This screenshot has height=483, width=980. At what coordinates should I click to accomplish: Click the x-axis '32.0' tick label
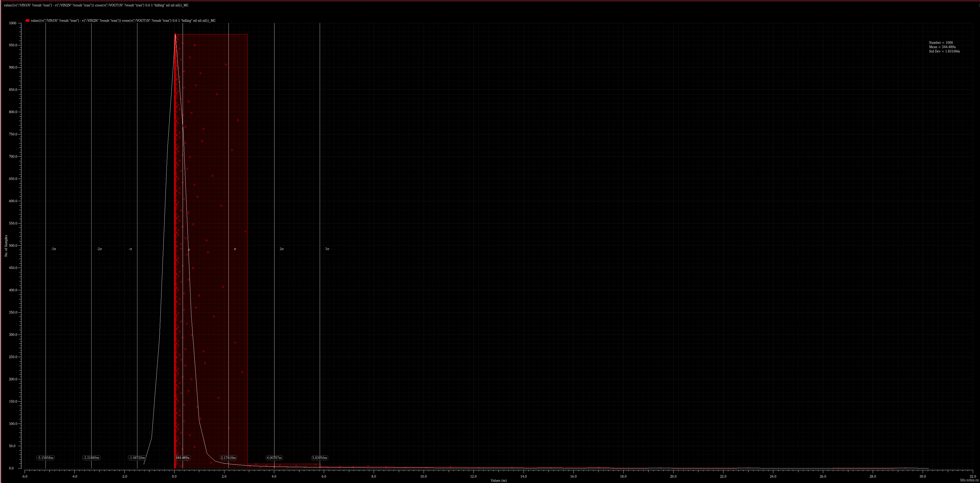[973, 476]
